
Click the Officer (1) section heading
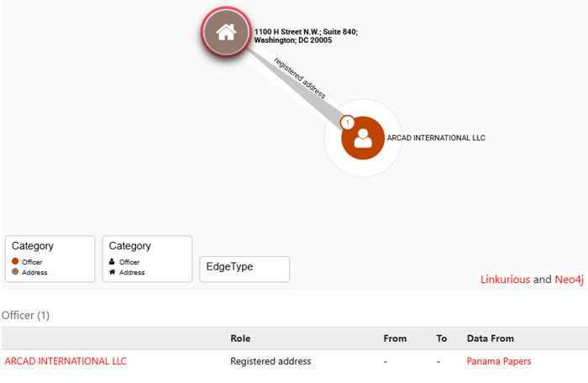click(x=26, y=315)
